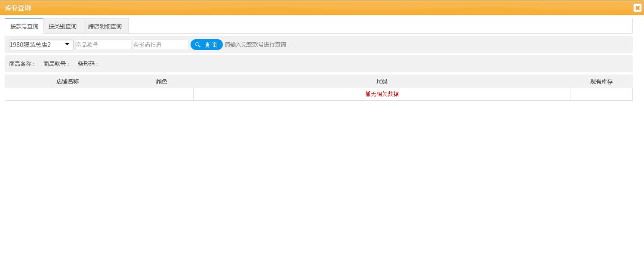Select store 1980服装总店2 from the combo box

click(34, 44)
